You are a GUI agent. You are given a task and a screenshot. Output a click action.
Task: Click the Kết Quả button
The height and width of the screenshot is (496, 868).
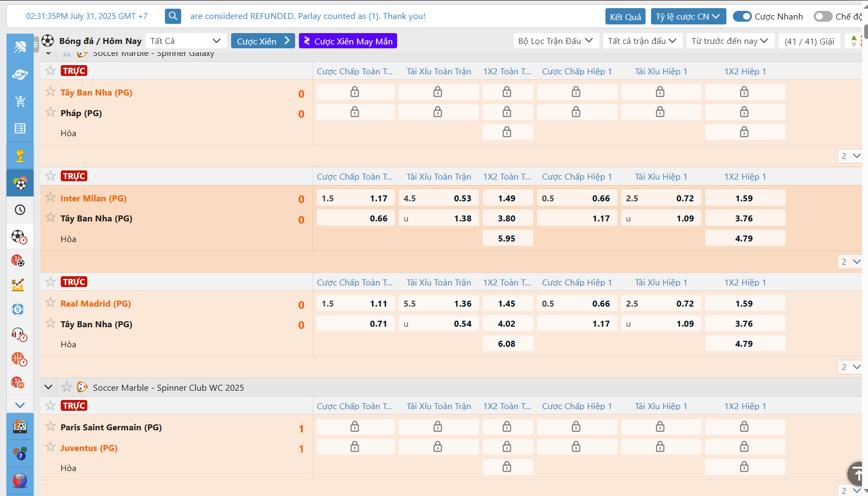click(625, 17)
